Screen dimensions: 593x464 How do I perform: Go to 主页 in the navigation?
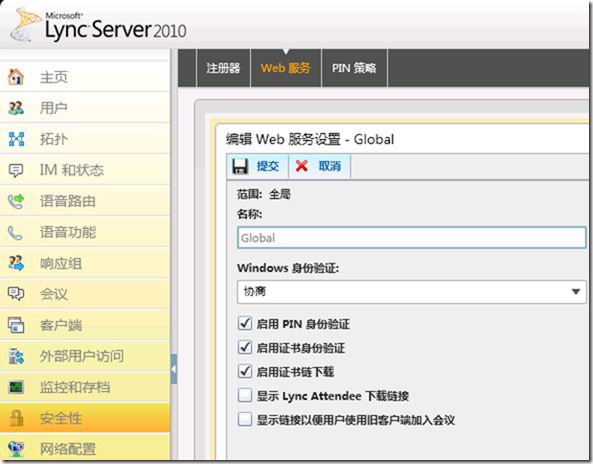coord(85,77)
